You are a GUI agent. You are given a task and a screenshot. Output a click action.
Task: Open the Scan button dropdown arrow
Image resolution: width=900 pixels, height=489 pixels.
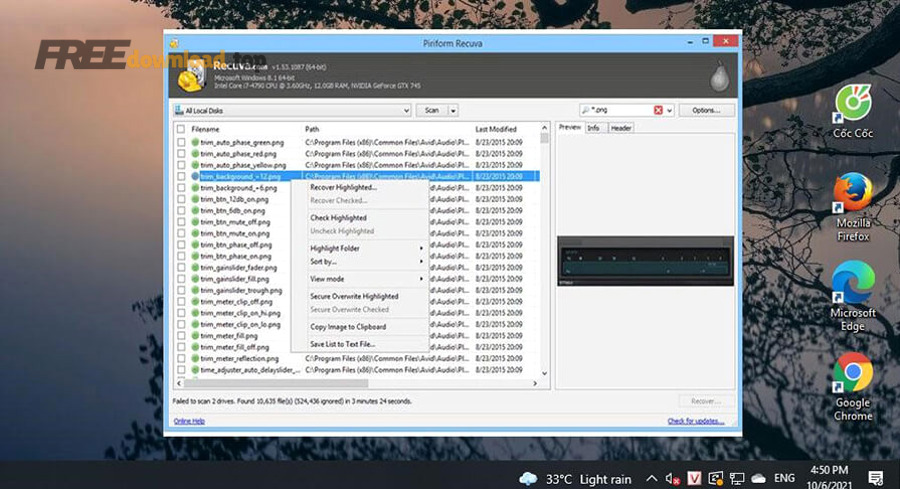pos(453,110)
